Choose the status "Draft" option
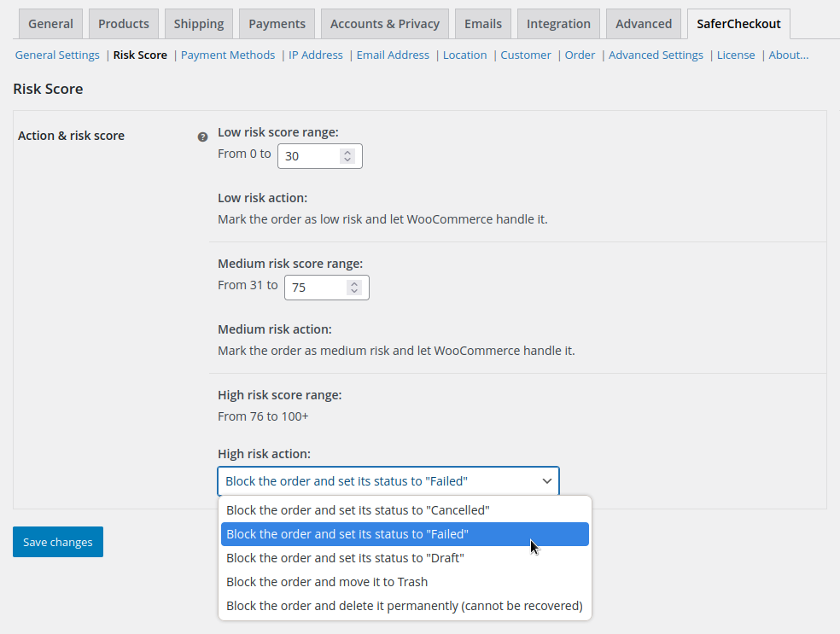Screen dimensions: 840x634 (x=405, y=558)
